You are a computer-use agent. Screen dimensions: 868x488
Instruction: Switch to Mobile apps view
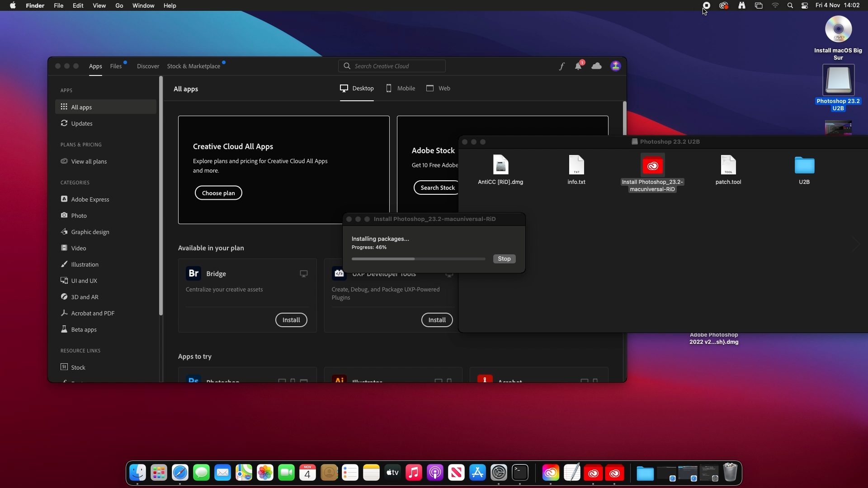[x=401, y=89]
